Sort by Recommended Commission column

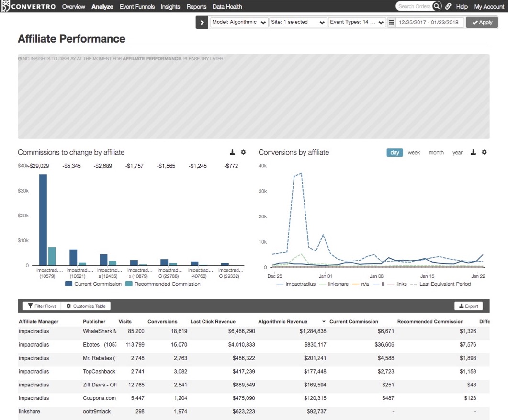(x=430, y=321)
